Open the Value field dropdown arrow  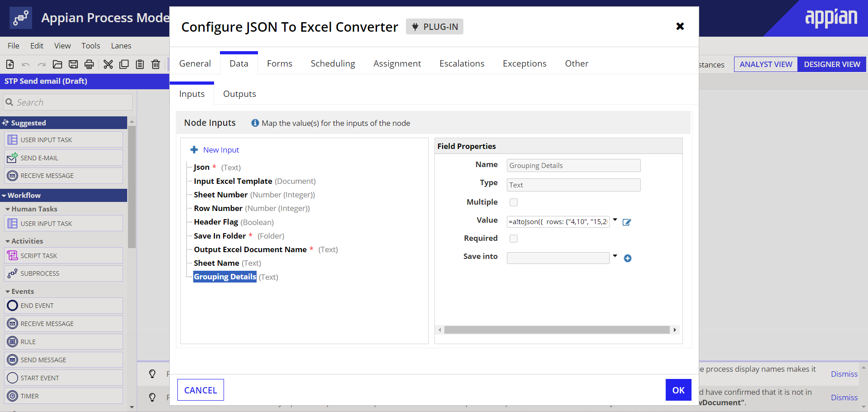(x=615, y=220)
